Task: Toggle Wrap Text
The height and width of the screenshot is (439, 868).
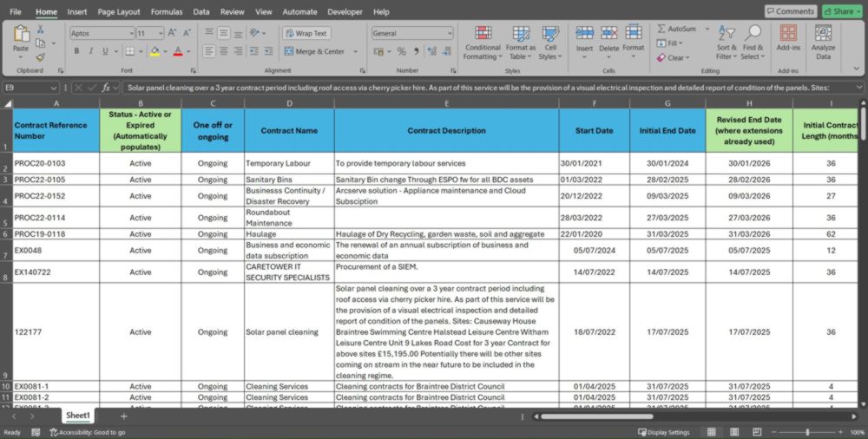Action: [x=306, y=33]
